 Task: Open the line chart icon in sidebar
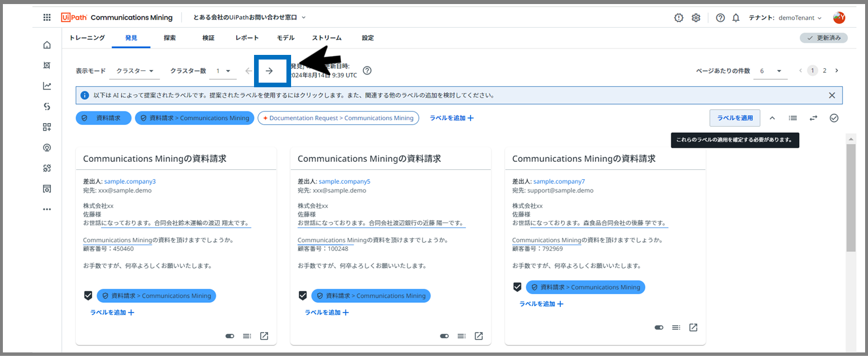47,86
